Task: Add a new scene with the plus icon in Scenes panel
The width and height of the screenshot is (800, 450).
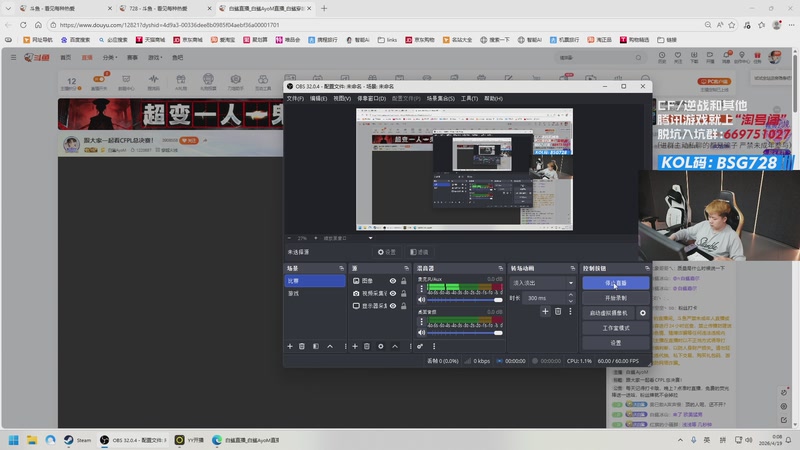Action: [290, 346]
